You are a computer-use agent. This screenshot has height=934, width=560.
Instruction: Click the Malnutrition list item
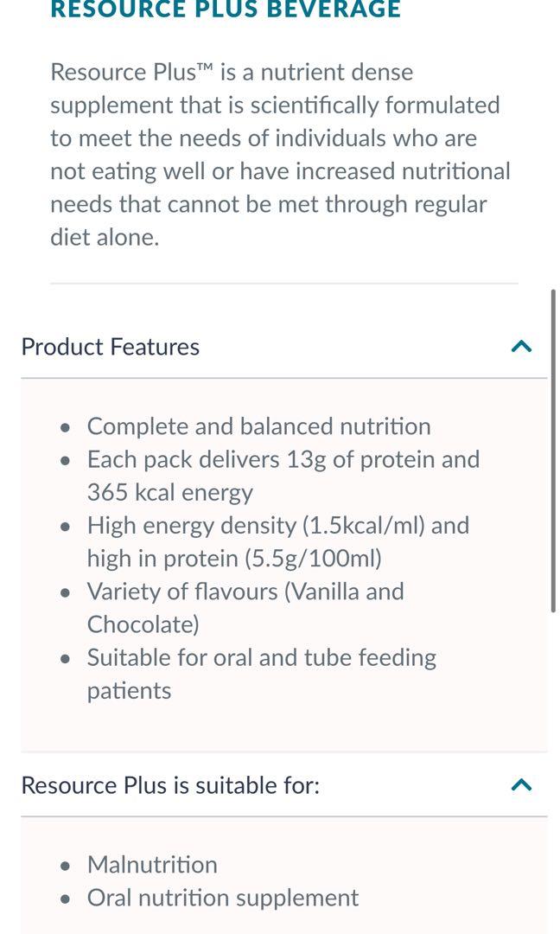[151, 864]
